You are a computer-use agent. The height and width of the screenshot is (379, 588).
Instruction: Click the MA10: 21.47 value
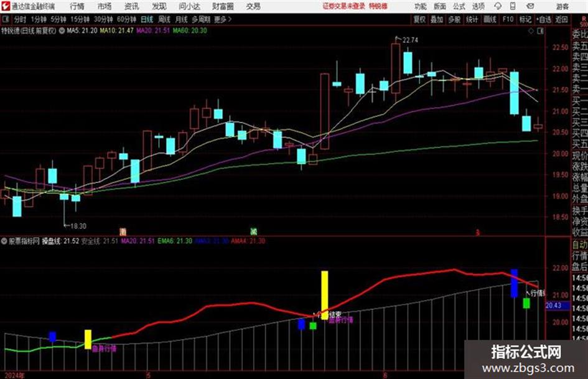pyautogui.click(x=116, y=30)
